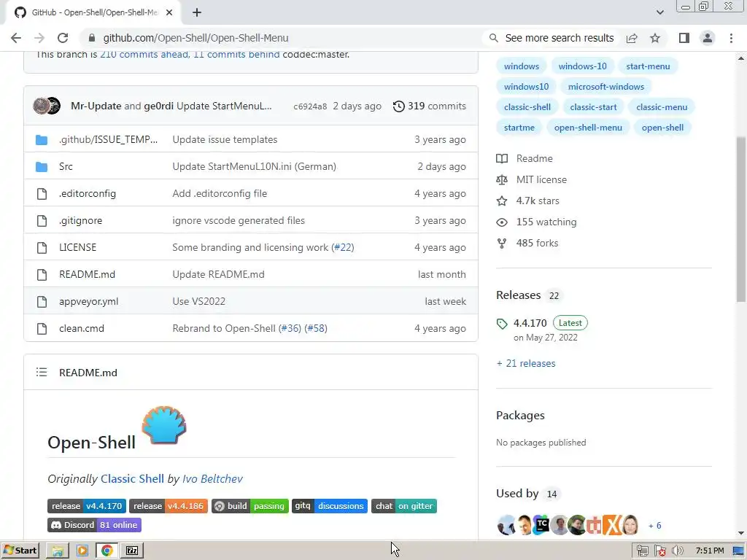Go back to the previous page
Viewport: 747px width, 560px height.
(16, 38)
